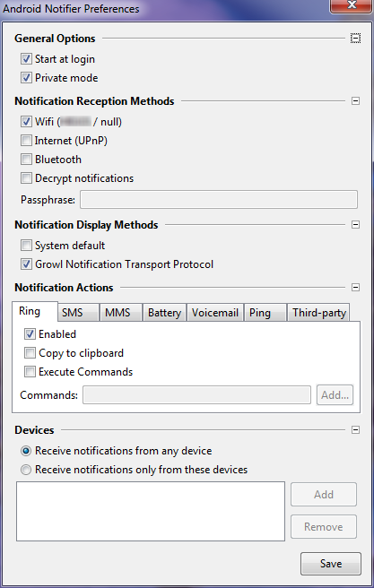Click the Add... commands button
Image resolution: width=374 pixels, height=588 pixels.
(x=335, y=395)
